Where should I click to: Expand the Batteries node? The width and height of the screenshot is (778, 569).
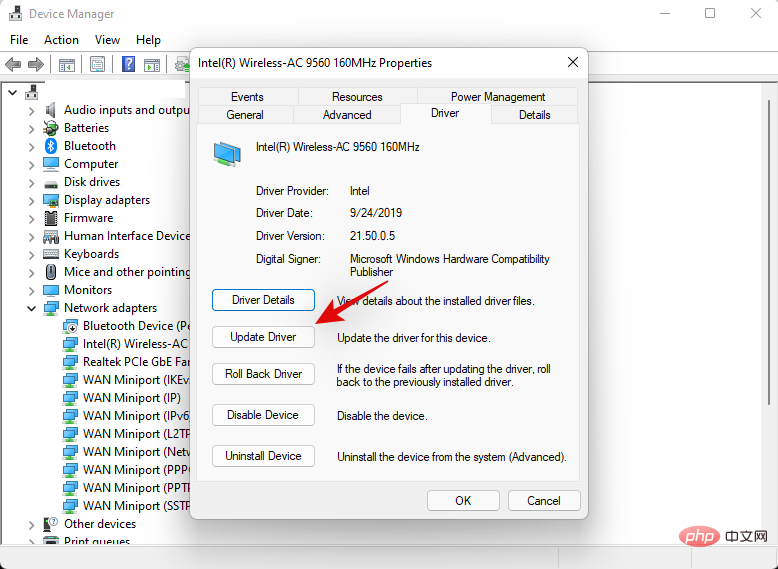click(32, 129)
